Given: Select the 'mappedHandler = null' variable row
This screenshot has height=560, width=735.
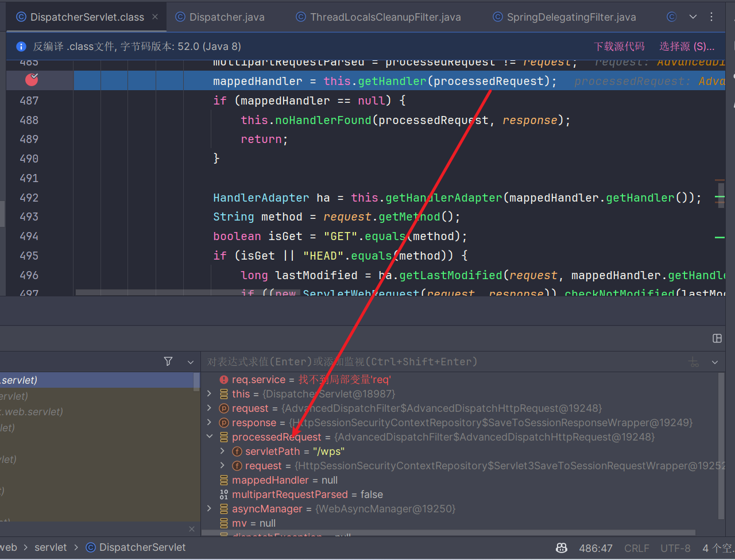Looking at the screenshot, I should [x=459, y=480].
